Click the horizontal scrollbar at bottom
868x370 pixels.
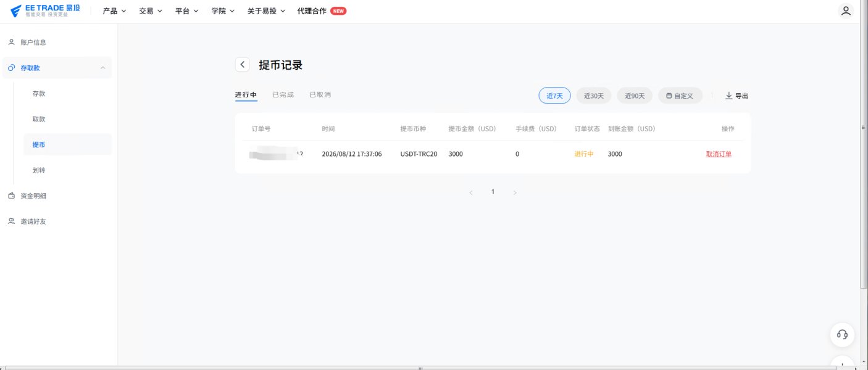coord(420,368)
